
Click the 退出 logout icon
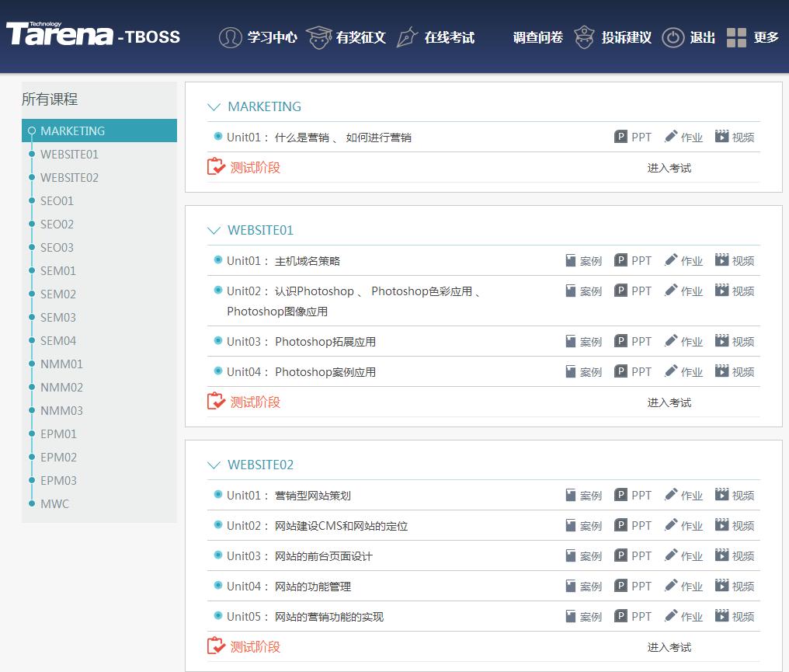(x=673, y=37)
